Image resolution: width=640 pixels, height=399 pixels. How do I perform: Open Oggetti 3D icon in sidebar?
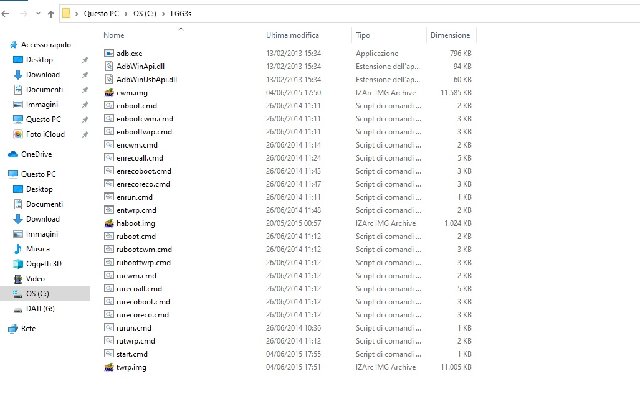pyautogui.click(x=18, y=264)
